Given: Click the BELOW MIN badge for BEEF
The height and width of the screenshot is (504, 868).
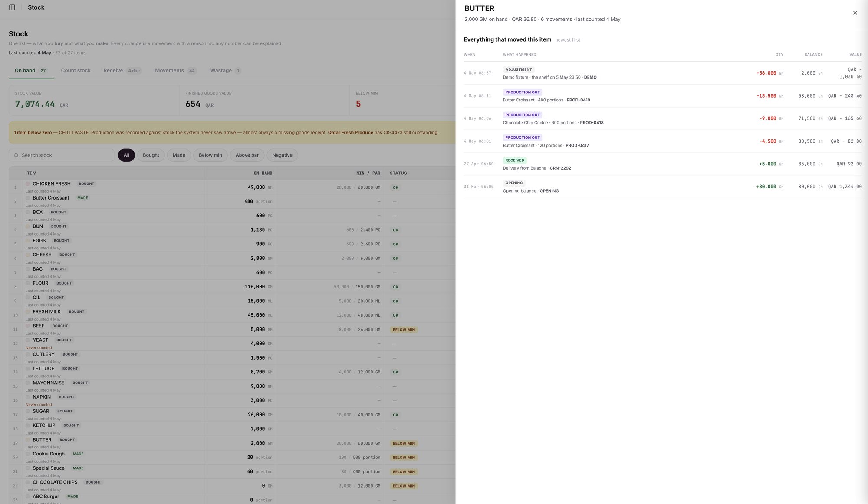Looking at the screenshot, I should point(404,330).
